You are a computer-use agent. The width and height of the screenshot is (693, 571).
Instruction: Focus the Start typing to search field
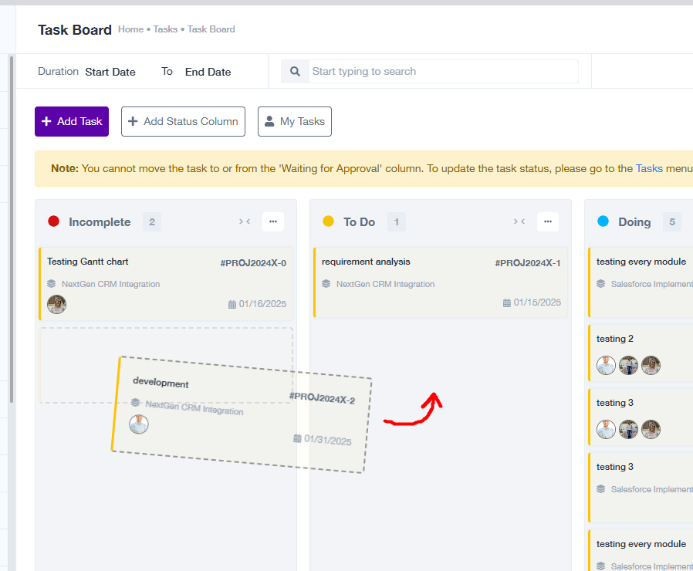[x=443, y=71]
